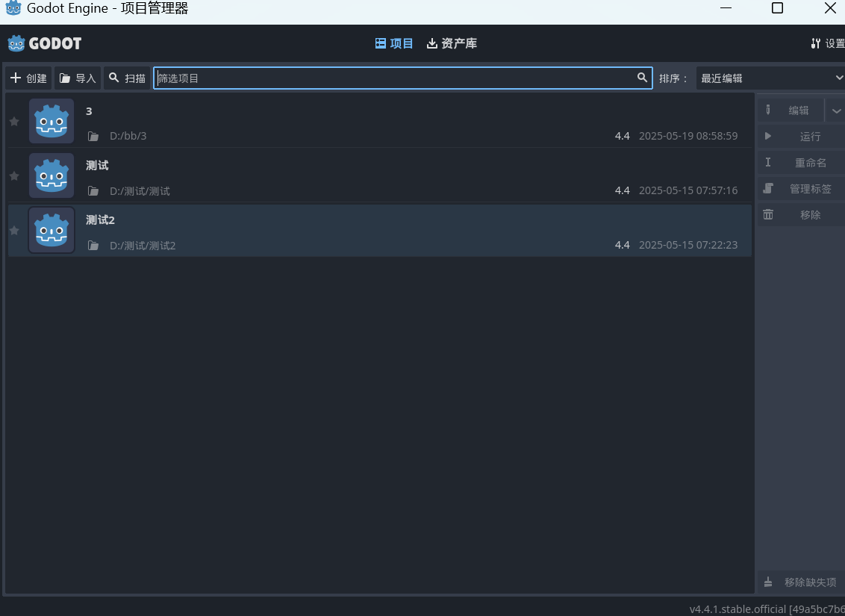
Task: Click the play icon beside 运行
Action: 768,137
